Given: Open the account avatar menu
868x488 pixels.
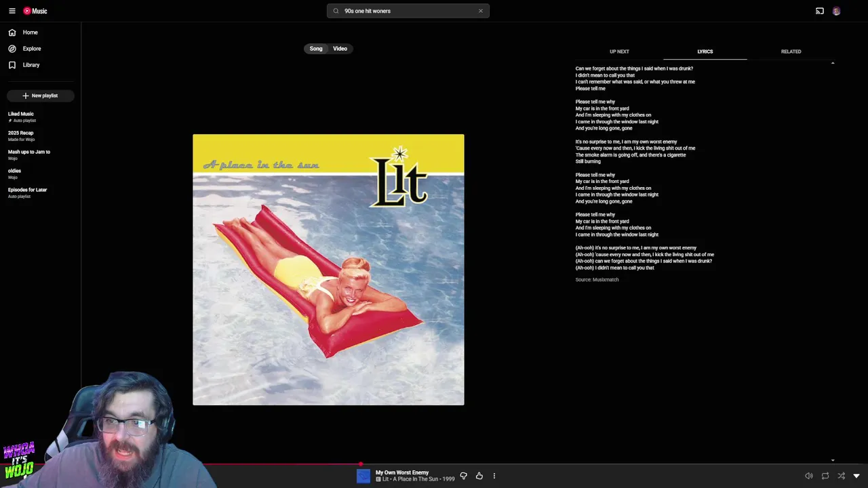Looking at the screenshot, I should (836, 11).
